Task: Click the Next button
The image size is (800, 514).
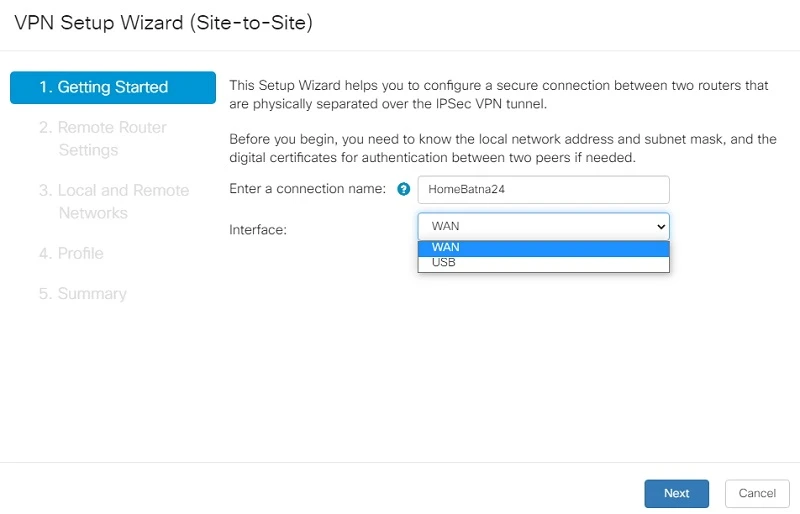Action: tap(677, 493)
